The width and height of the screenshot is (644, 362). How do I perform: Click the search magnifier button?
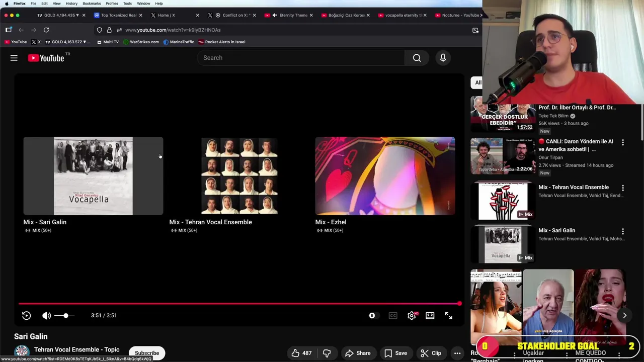tap(417, 58)
